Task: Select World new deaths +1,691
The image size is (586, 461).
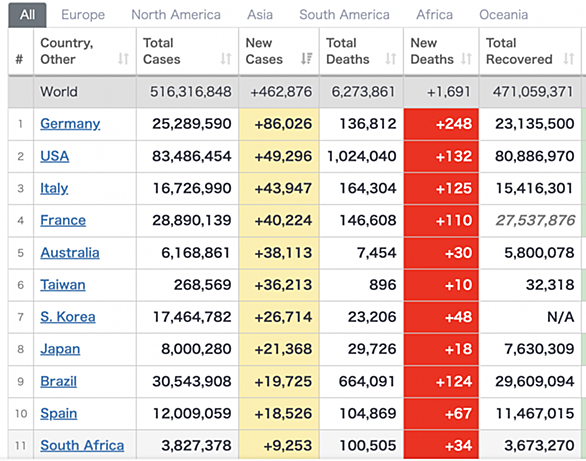Action: [x=448, y=92]
